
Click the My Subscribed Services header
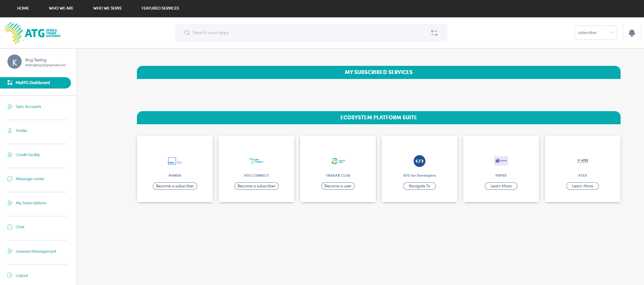coord(379,72)
